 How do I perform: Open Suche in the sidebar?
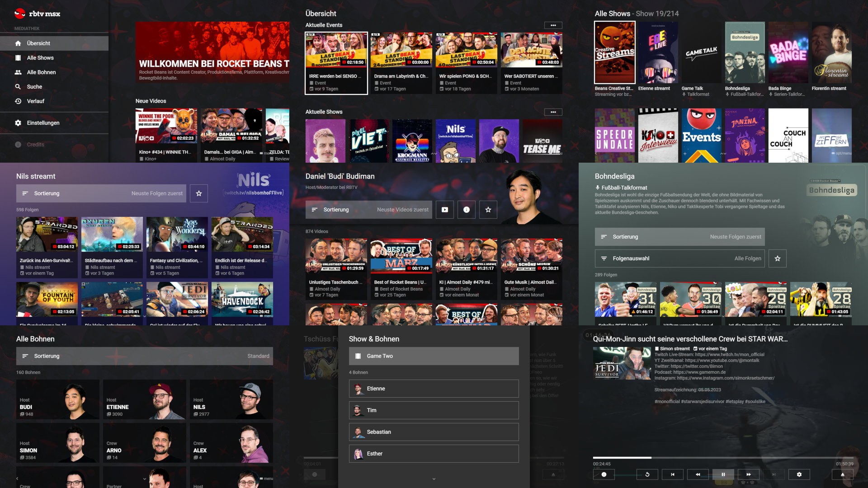pyautogui.click(x=54, y=87)
